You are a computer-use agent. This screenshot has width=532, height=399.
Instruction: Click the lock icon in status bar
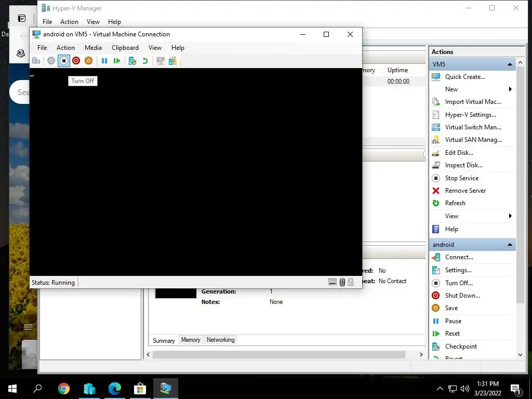coord(351,282)
